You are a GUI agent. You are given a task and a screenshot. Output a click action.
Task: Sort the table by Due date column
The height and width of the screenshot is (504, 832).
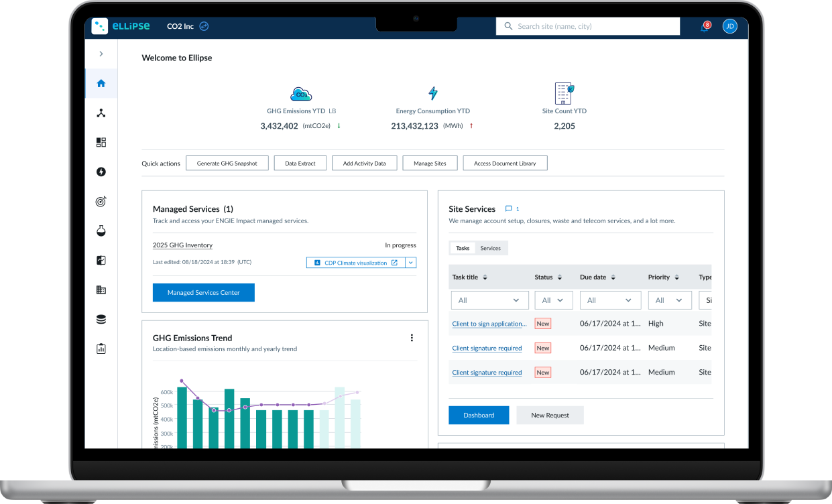(x=613, y=277)
